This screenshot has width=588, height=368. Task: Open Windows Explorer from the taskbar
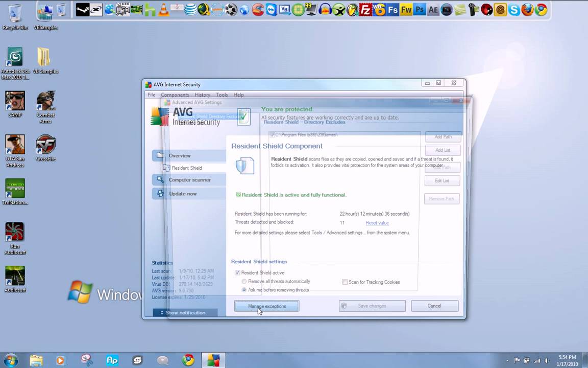click(x=36, y=360)
